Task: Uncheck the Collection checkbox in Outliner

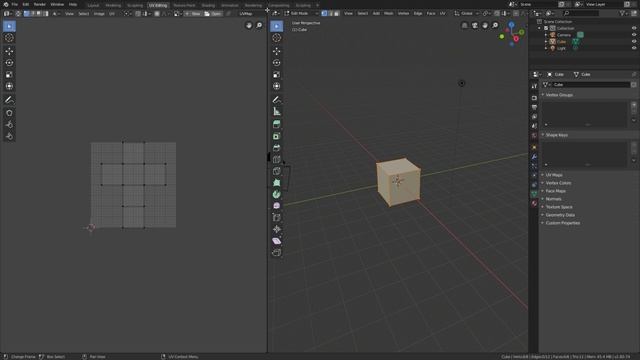Action: (546, 28)
